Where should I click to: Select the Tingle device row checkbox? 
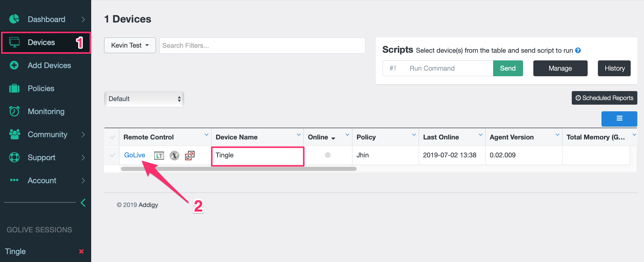pyautogui.click(x=112, y=155)
